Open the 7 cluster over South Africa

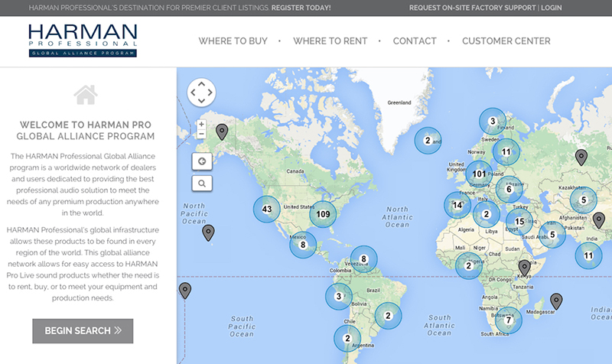pos(508,320)
